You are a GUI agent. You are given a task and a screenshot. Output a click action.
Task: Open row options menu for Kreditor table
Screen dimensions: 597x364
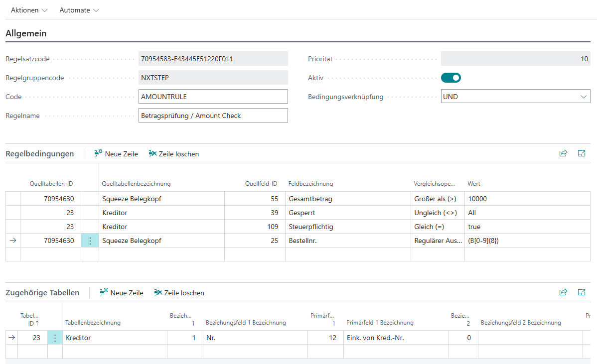click(55, 338)
